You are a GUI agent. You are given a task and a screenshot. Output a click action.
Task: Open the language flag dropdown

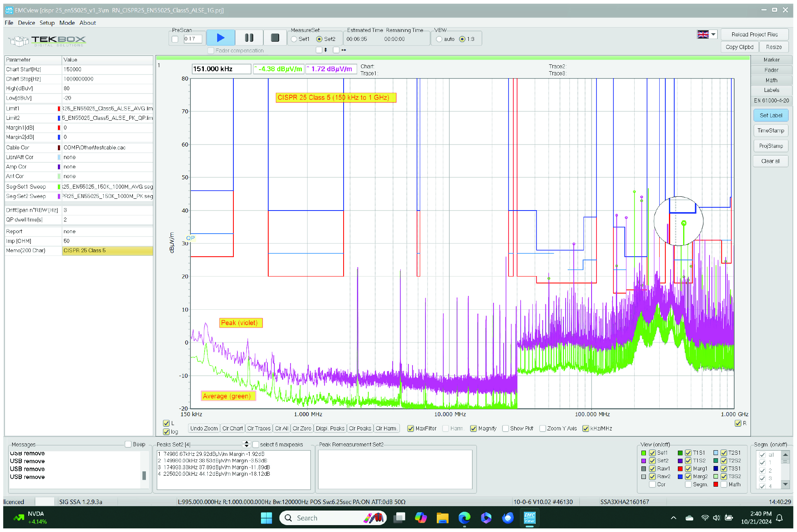coord(714,35)
